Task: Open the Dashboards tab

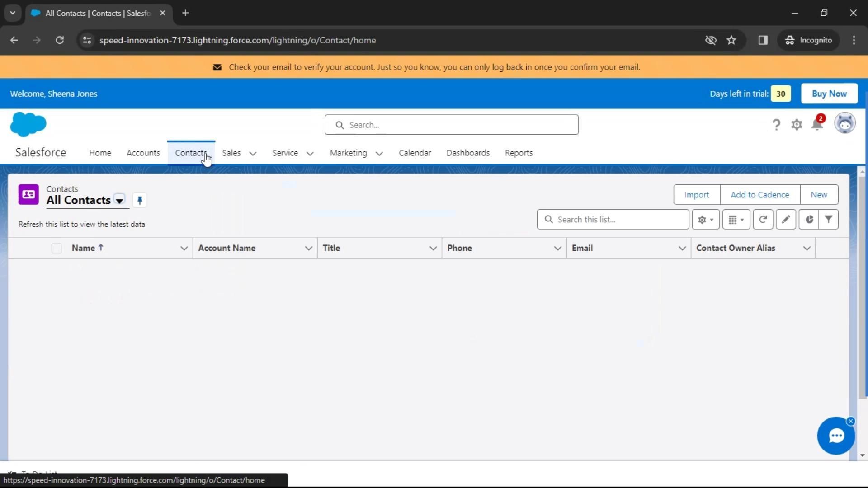Action: [x=468, y=153]
